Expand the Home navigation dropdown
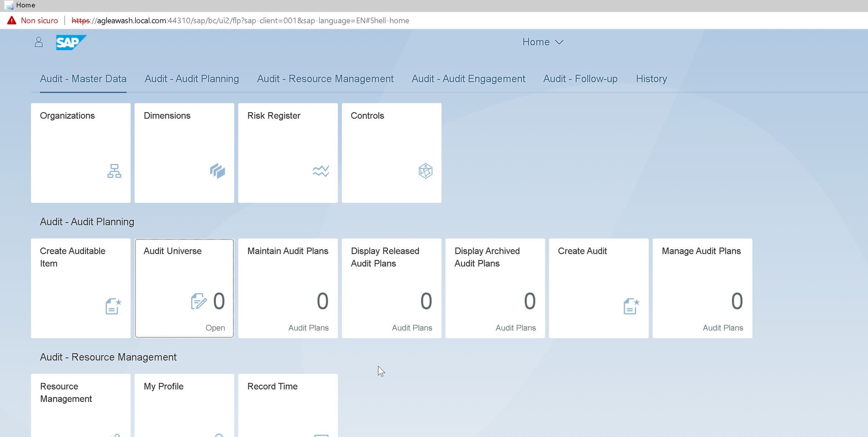Screen dimensions: 868x437 pyautogui.click(x=543, y=42)
